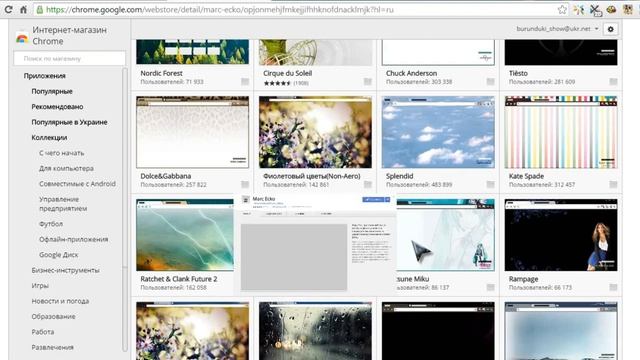
Task: Open Коллекции in the sidebar
Action: tap(49, 138)
